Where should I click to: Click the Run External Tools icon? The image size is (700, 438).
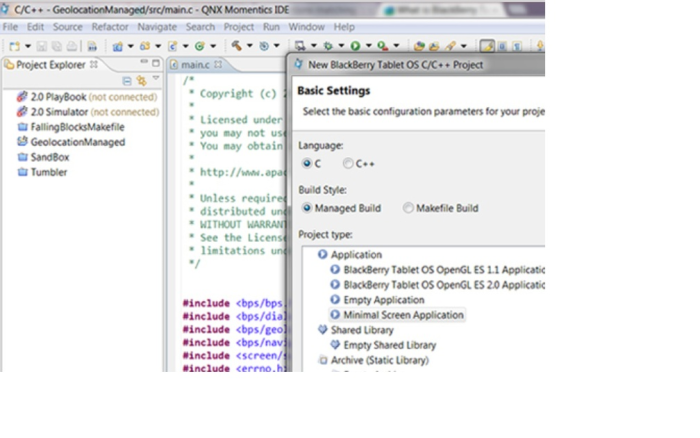pos(383,46)
